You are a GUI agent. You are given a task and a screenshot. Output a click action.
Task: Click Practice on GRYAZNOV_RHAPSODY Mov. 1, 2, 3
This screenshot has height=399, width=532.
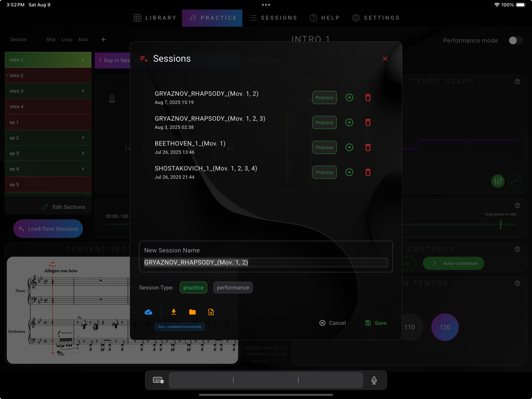[x=324, y=122]
